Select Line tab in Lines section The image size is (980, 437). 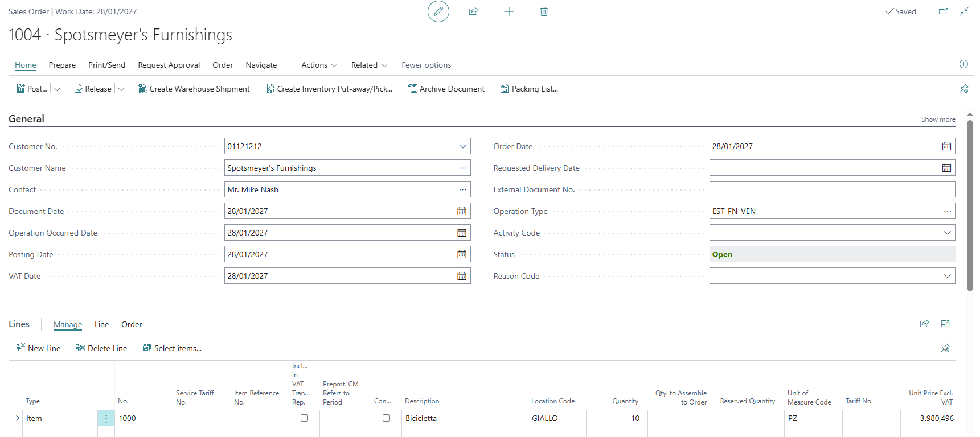point(102,324)
